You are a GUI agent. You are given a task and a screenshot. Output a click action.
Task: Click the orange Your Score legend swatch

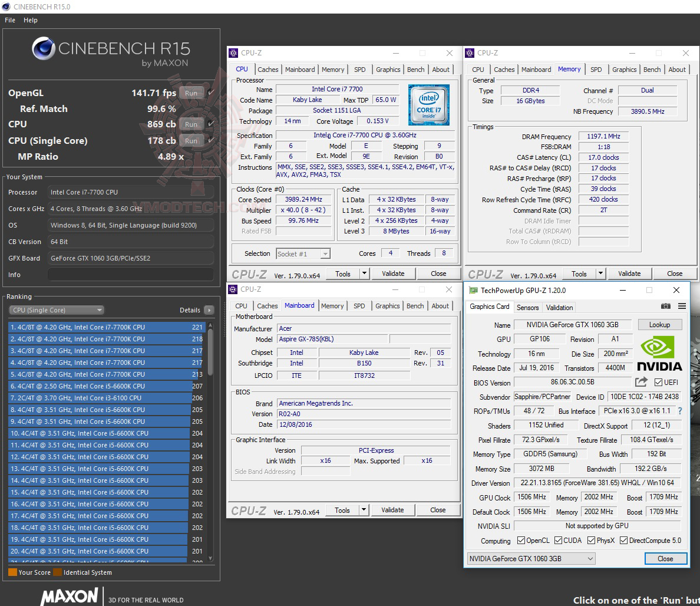pyautogui.click(x=12, y=572)
